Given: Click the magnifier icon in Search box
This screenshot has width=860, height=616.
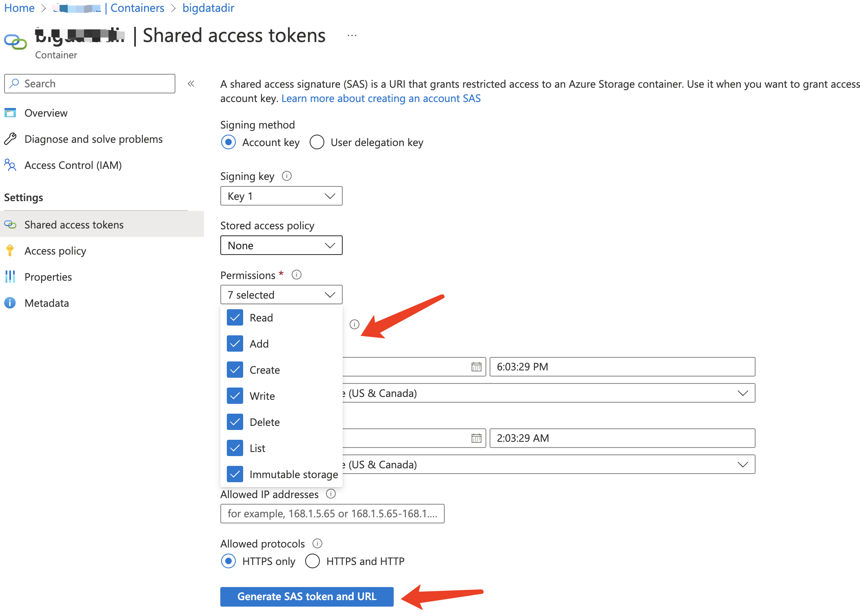Looking at the screenshot, I should [x=14, y=83].
